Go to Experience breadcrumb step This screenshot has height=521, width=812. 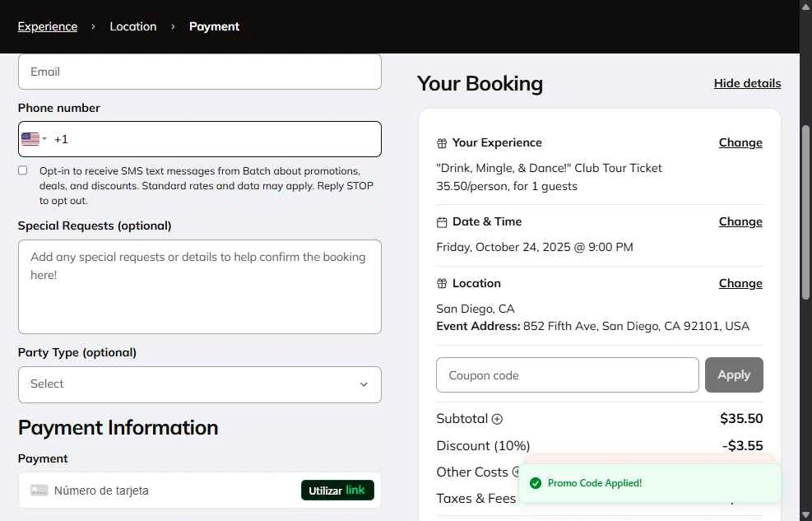[48, 26]
